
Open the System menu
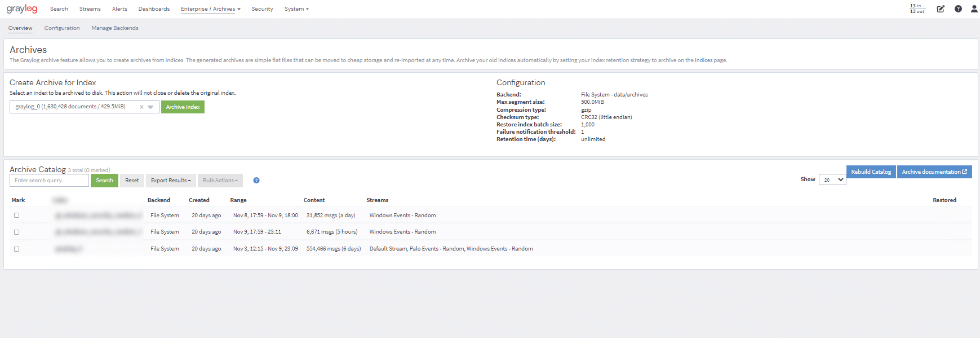pyautogui.click(x=296, y=9)
